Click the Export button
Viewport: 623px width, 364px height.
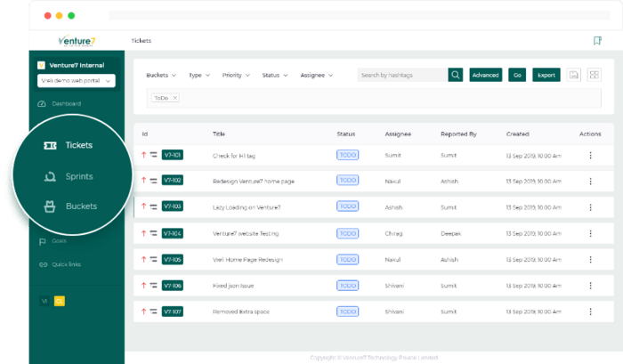tap(546, 75)
